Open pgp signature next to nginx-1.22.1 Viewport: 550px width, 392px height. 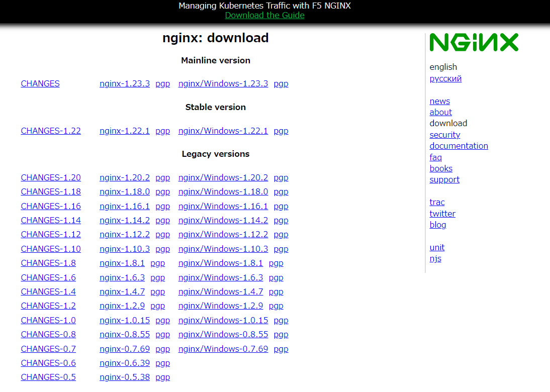(x=163, y=131)
